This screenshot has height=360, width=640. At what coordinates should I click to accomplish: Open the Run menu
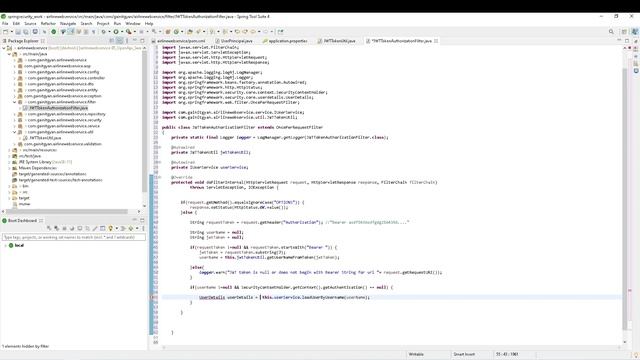point(117,24)
